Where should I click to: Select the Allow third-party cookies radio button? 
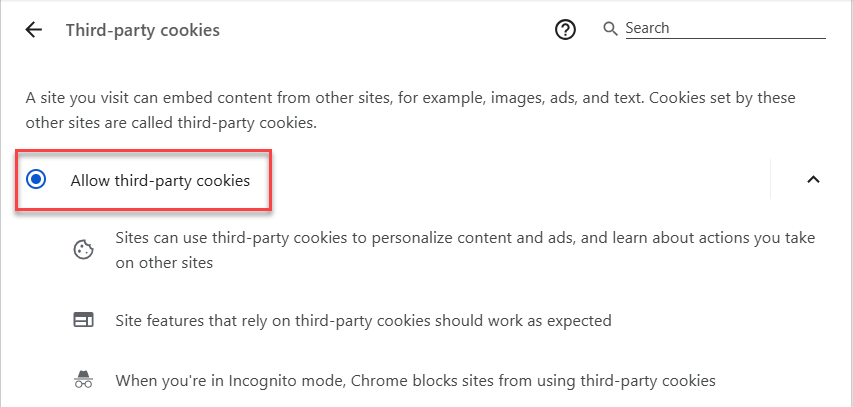(x=37, y=180)
